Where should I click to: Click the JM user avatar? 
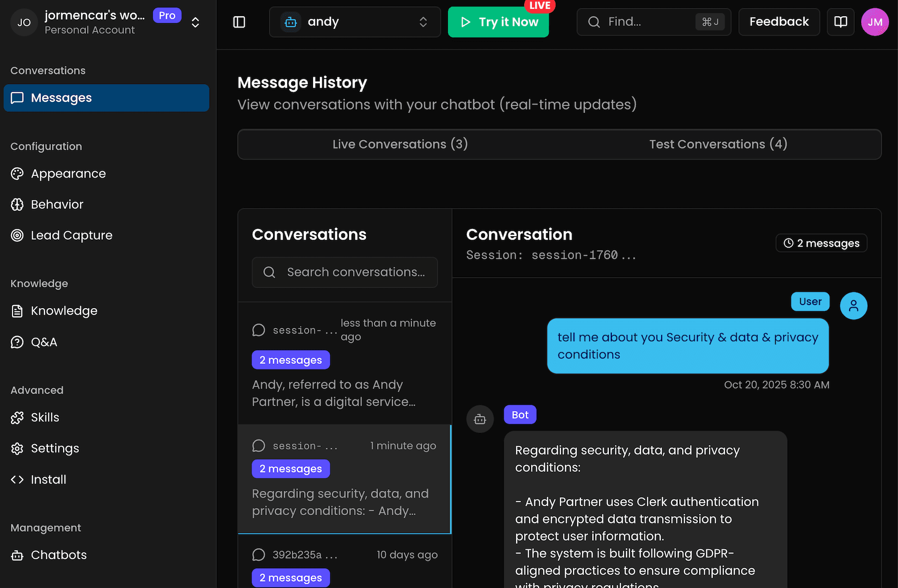click(x=874, y=22)
